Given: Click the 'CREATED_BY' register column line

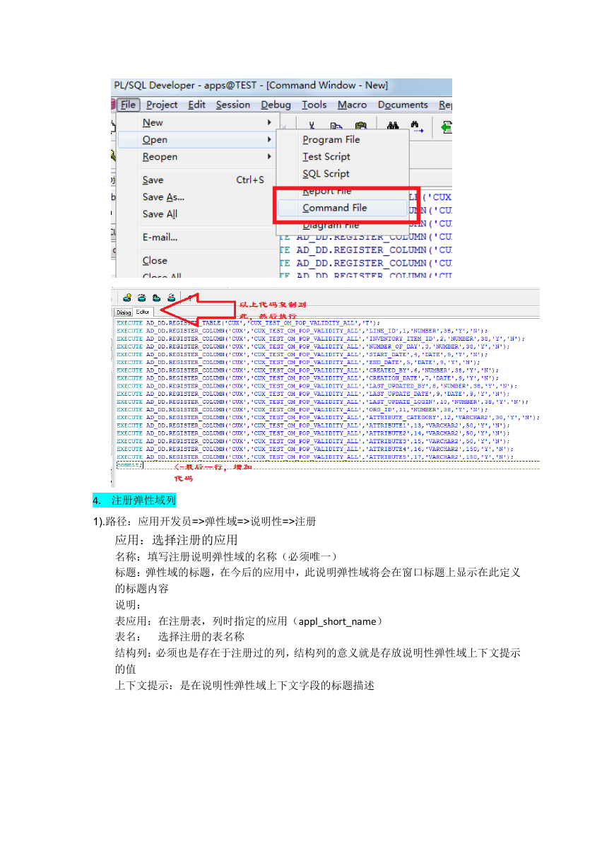Looking at the screenshot, I should [308, 370].
